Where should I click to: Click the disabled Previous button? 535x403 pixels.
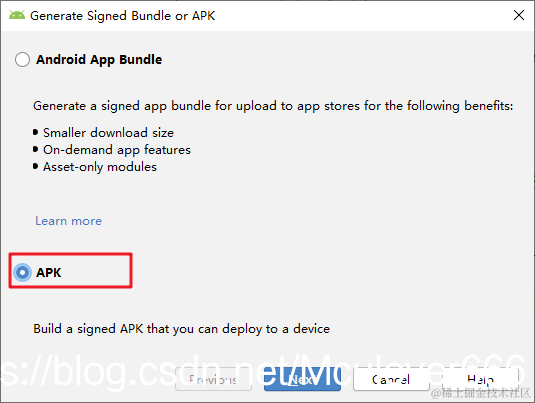point(213,379)
